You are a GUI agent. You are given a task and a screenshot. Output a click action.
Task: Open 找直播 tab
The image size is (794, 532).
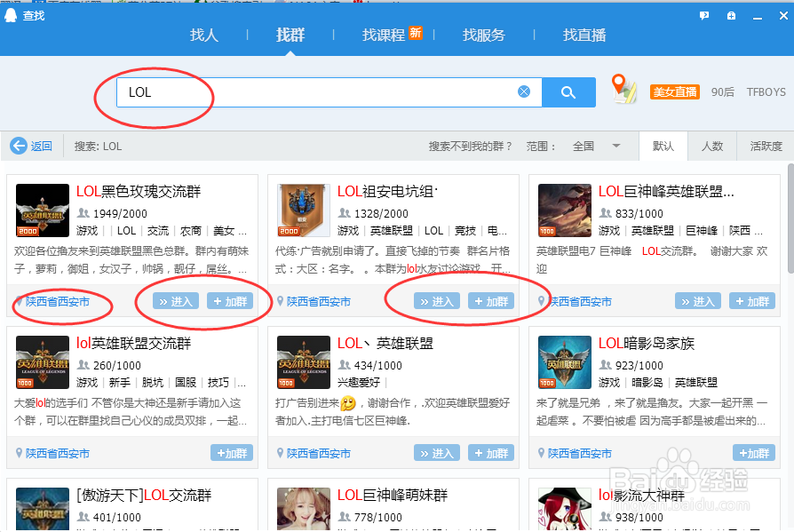[x=584, y=35]
